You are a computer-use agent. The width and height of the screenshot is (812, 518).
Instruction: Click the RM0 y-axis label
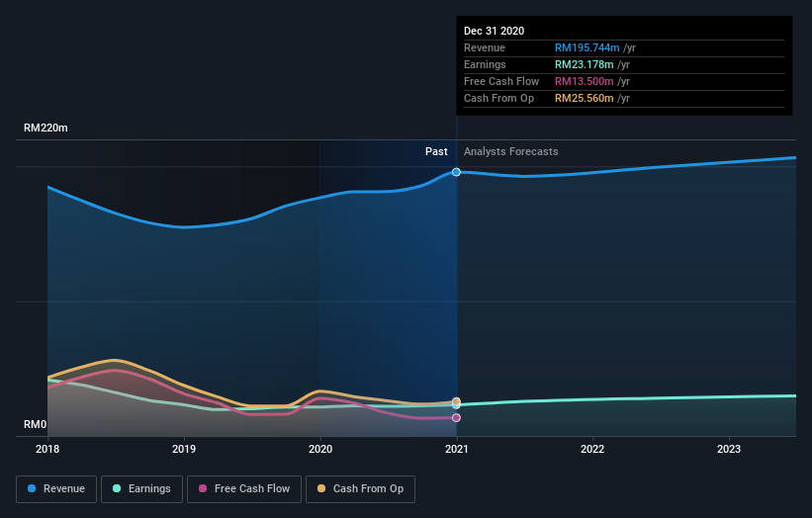pos(35,424)
